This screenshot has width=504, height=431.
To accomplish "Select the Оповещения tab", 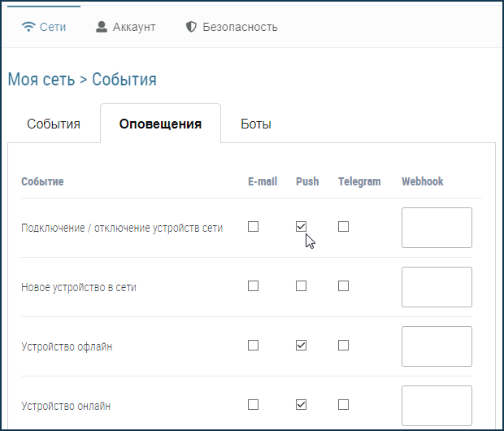I will 160,124.
